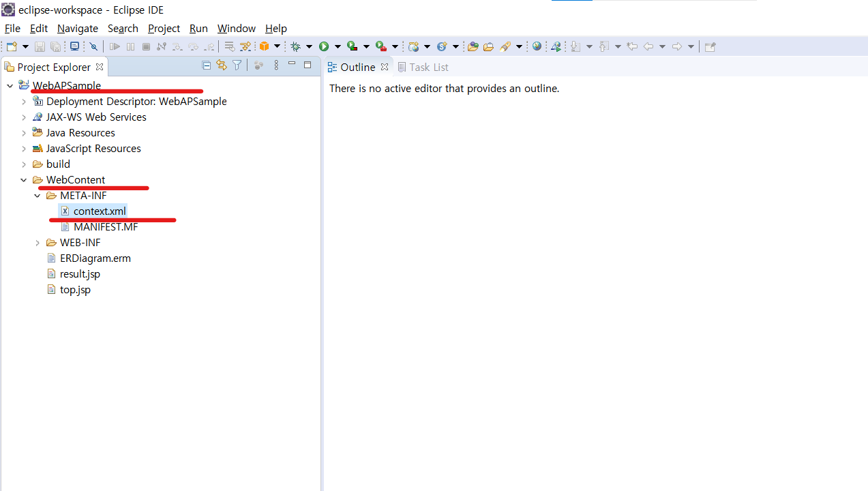Toggle Link with Editor in Project Explorer
Viewport: 868px width, 491px height.
tap(222, 65)
